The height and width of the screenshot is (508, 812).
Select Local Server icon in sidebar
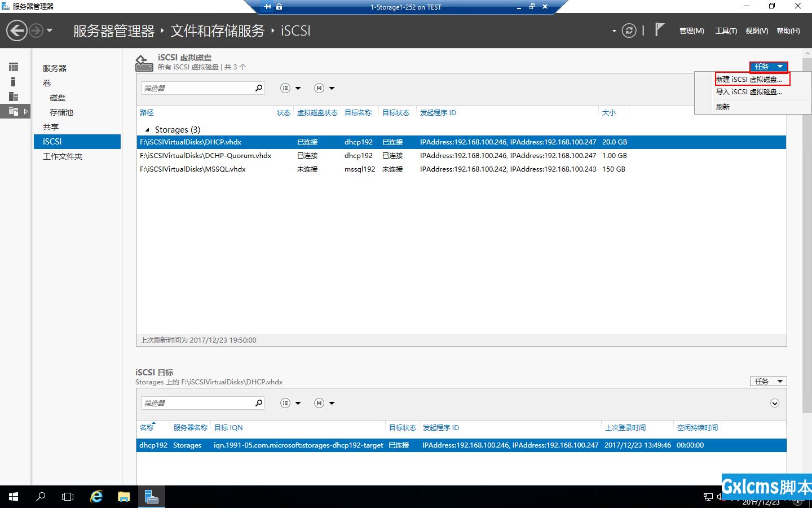(14, 82)
